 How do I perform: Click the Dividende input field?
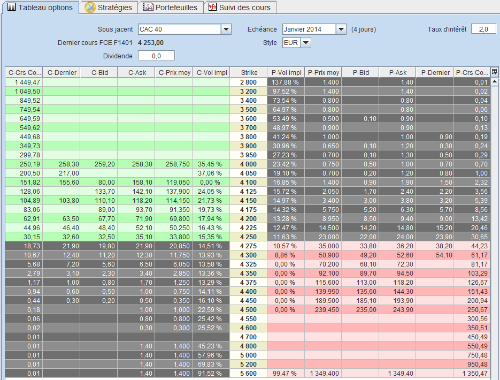click(x=156, y=56)
